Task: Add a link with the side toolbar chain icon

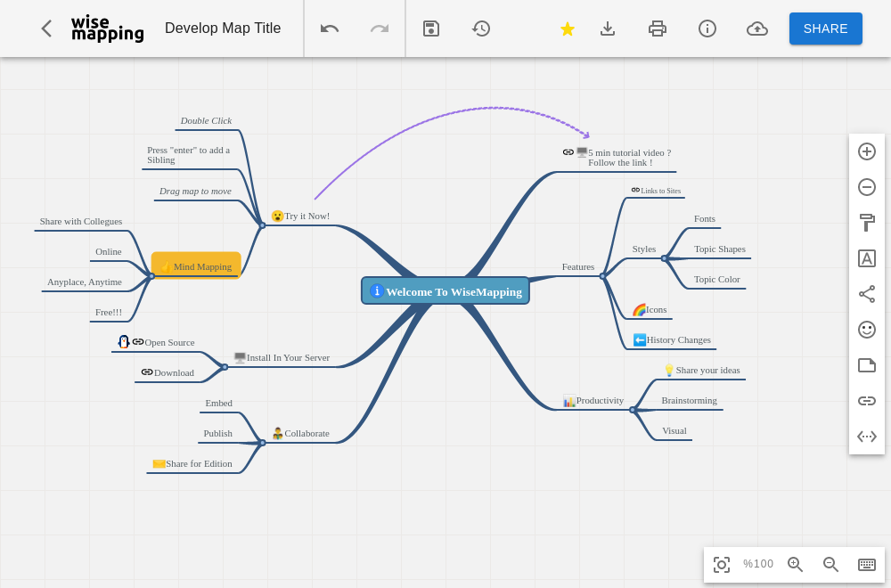Action: [867, 401]
